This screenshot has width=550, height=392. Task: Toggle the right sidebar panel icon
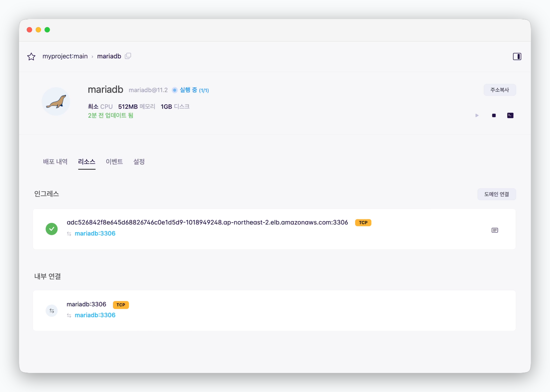[517, 56]
